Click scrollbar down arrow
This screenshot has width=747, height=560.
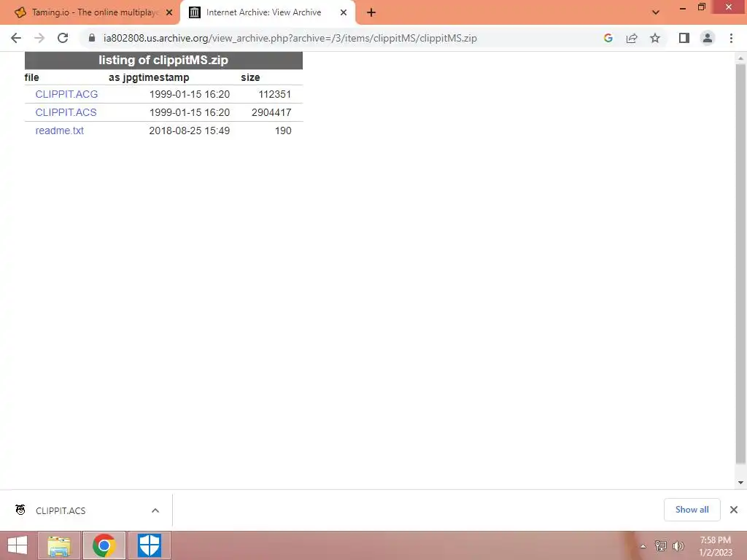click(x=740, y=483)
